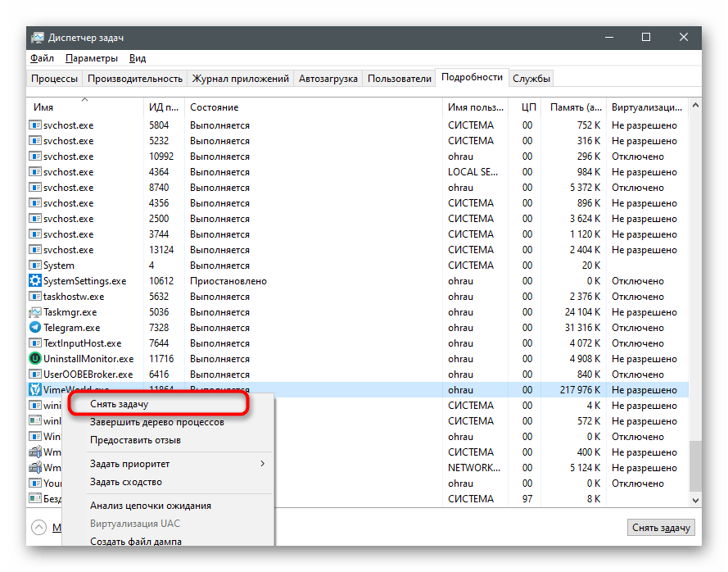Click the SystemSettings.exe gear icon
728x572 pixels.
coord(35,280)
